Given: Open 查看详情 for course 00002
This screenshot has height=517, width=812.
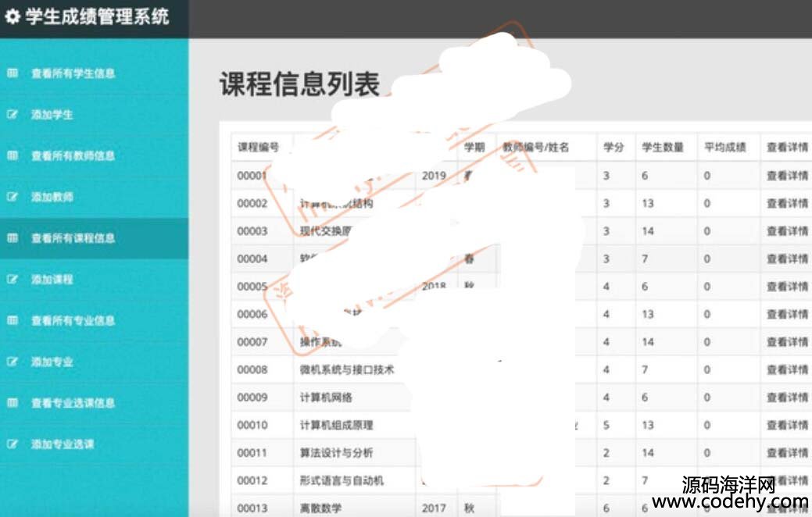Looking at the screenshot, I should click(787, 203).
